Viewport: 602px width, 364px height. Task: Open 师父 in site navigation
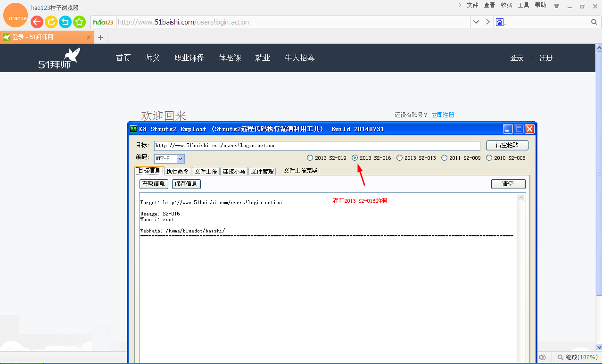[x=152, y=58]
